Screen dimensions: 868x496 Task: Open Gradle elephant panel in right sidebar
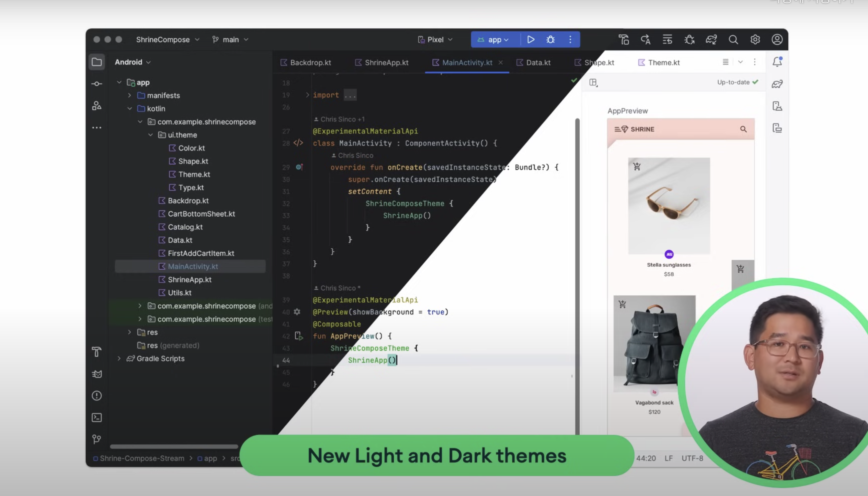(x=777, y=84)
